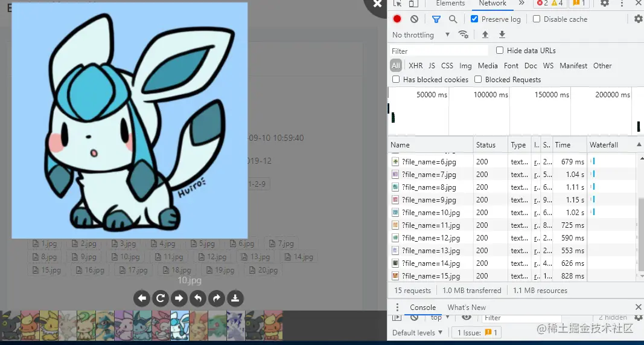The width and height of the screenshot is (644, 345).
Task: Click the Network filter input field
Action: tap(439, 51)
